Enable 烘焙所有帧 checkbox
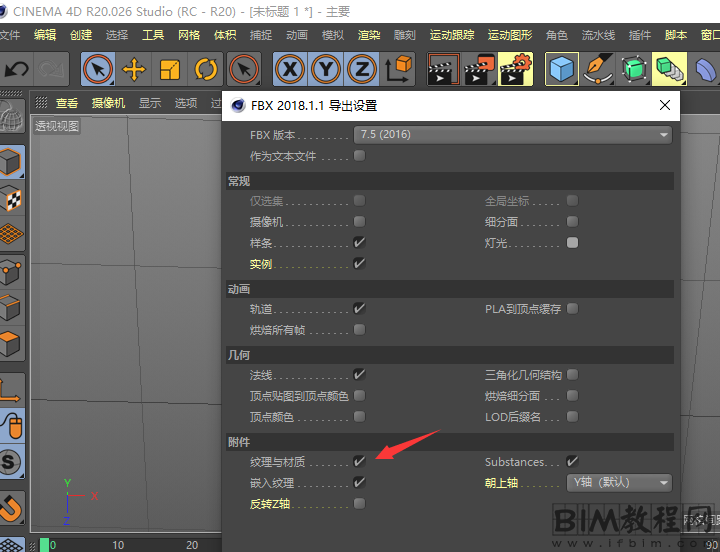The width and height of the screenshot is (720, 552). (360, 330)
